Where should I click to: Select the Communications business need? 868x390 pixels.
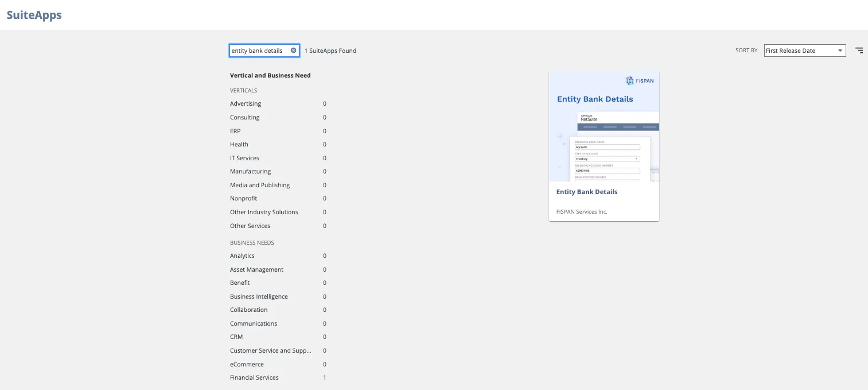pos(254,323)
